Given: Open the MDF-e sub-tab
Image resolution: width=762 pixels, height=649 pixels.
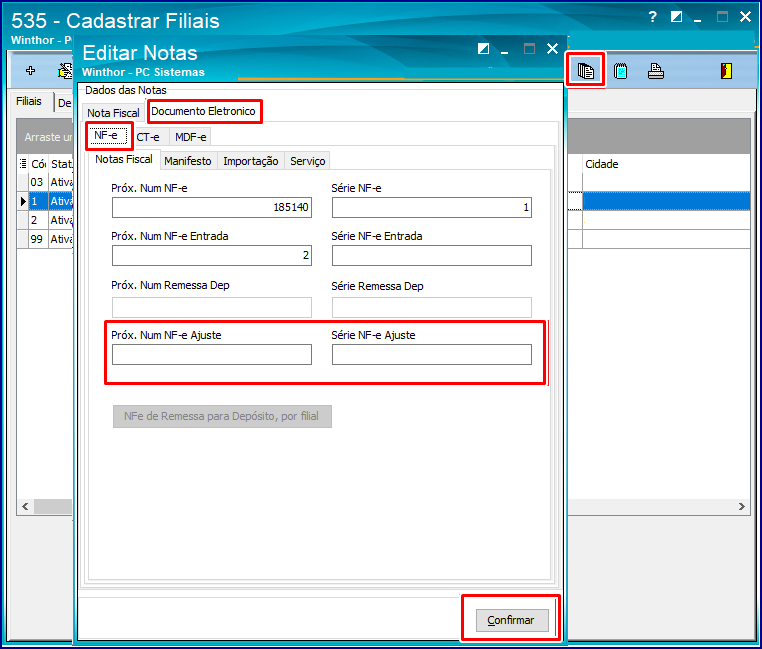Looking at the screenshot, I should pyautogui.click(x=190, y=137).
